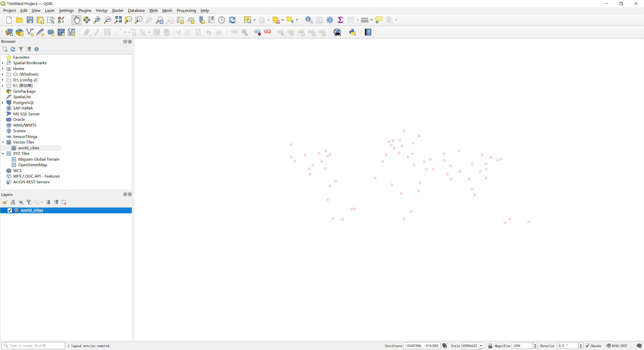
Task: Expand the PostgreSQL tree node
Action: (3, 102)
